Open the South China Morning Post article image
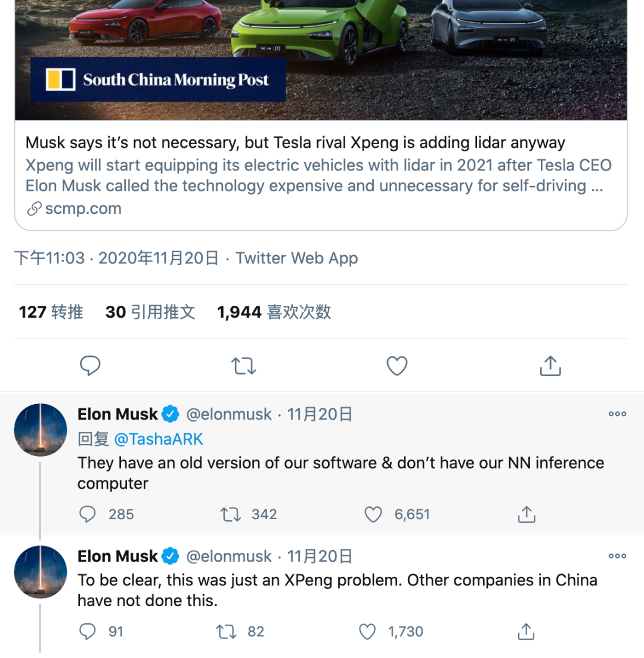 tap(321, 60)
